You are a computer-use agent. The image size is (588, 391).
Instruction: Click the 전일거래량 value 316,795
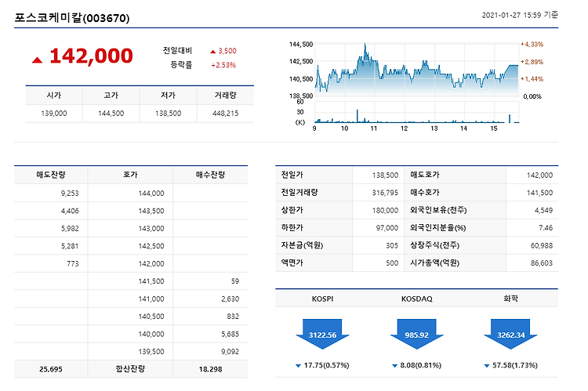pos(385,193)
